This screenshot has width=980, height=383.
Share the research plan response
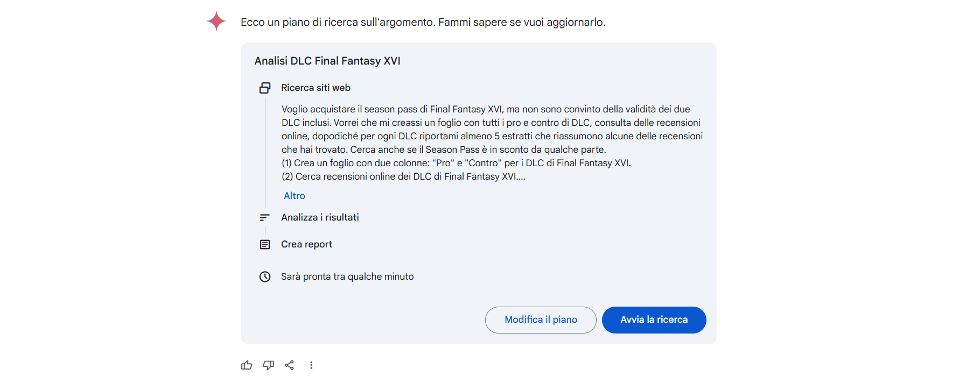[290, 365]
